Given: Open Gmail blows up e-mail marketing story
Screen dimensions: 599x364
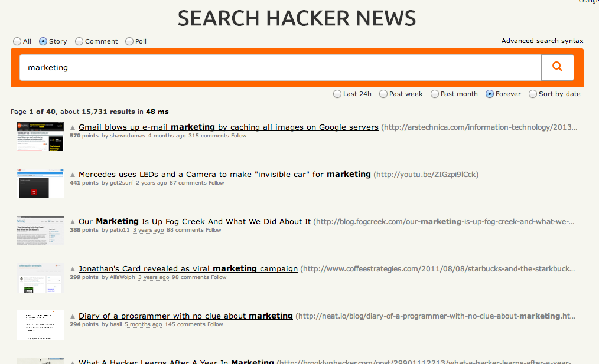Looking at the screenshot, I should 229,127.
